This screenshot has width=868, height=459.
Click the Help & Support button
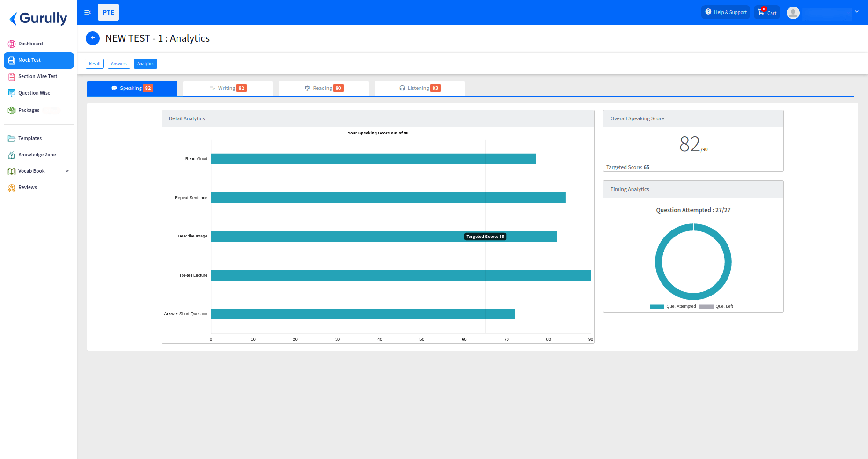[726, 13]
